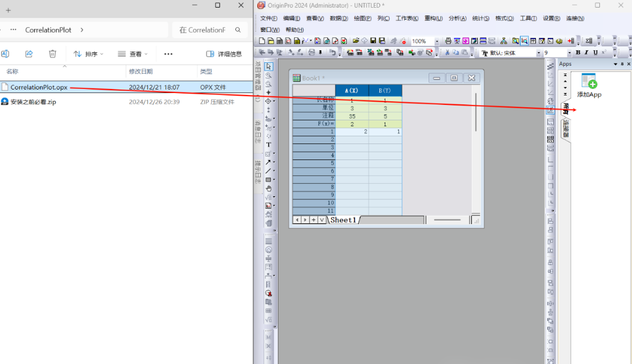Click the Delete trash icon in File Explorer
Image resolution: width=632 pixels, height=364 pixels.
tap(52, 53)
